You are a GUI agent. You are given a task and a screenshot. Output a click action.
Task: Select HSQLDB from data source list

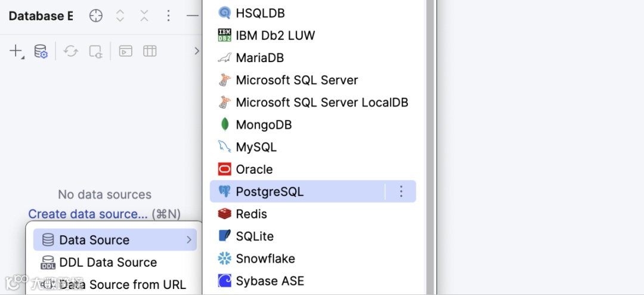click(x=313, y=13)
